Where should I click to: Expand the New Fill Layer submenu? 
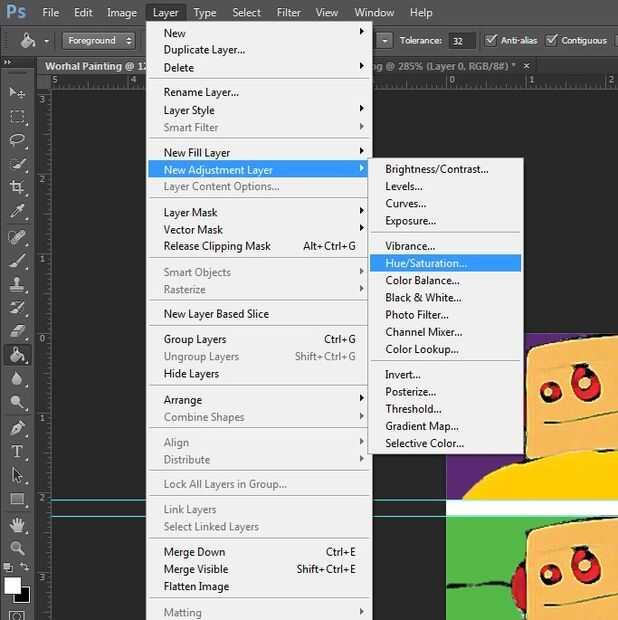click(260, 152)
